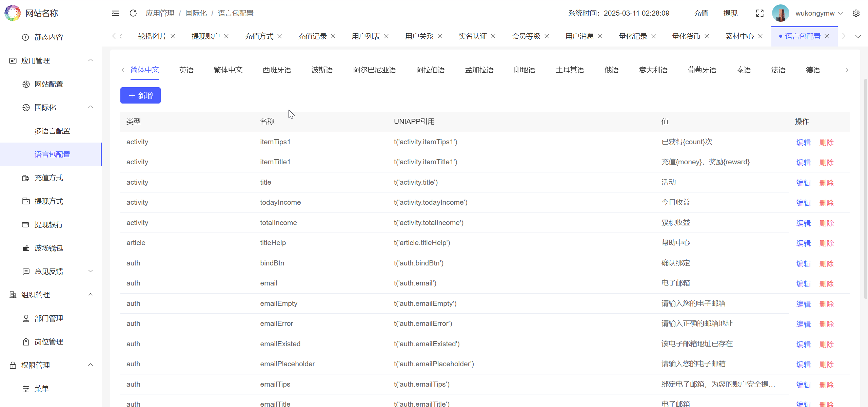The image size is (868, 407).
Task: Collapse the 应用管理 menu section
Action: click(90, 60)
